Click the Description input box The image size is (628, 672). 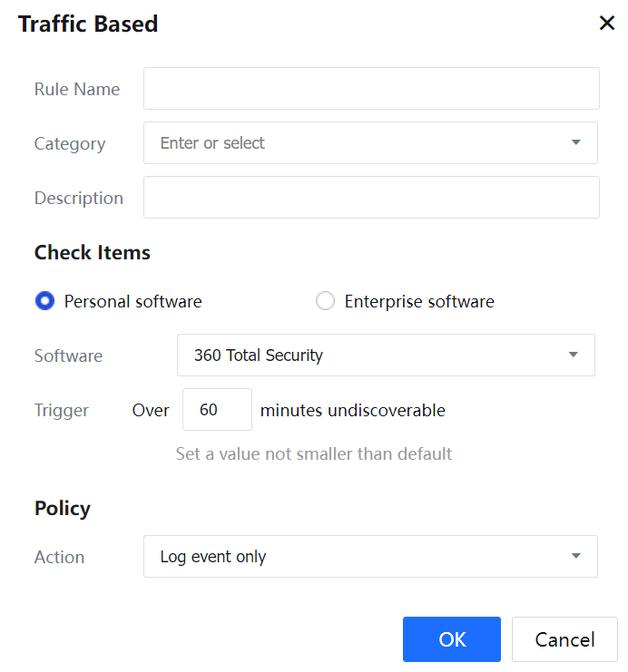point(371,198)
